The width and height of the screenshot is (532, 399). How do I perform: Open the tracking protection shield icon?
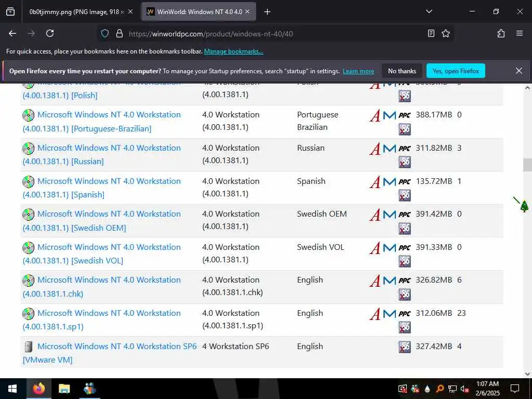(x=105, y=34)
